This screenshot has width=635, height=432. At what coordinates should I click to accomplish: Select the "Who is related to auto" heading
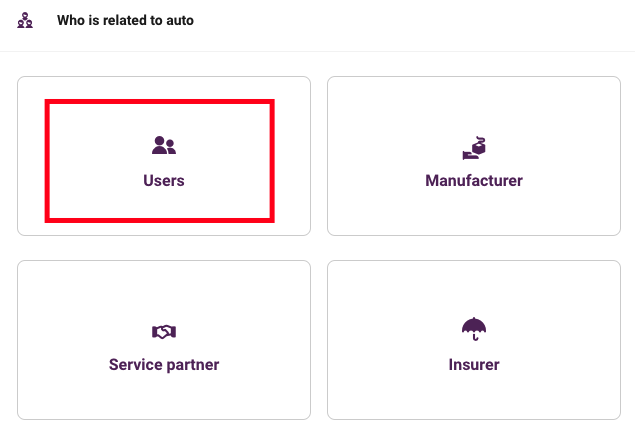125,20
